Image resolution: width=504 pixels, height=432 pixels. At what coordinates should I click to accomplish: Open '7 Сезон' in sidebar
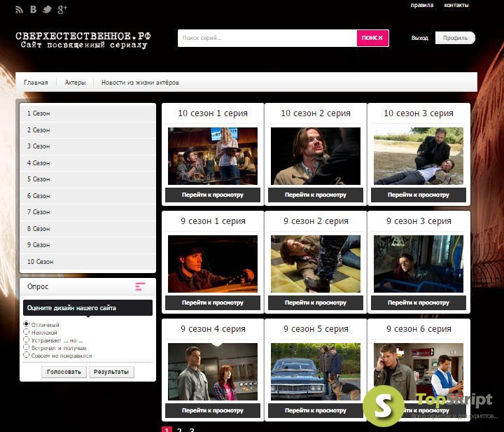pyautogui.click(x=87, y=212)
